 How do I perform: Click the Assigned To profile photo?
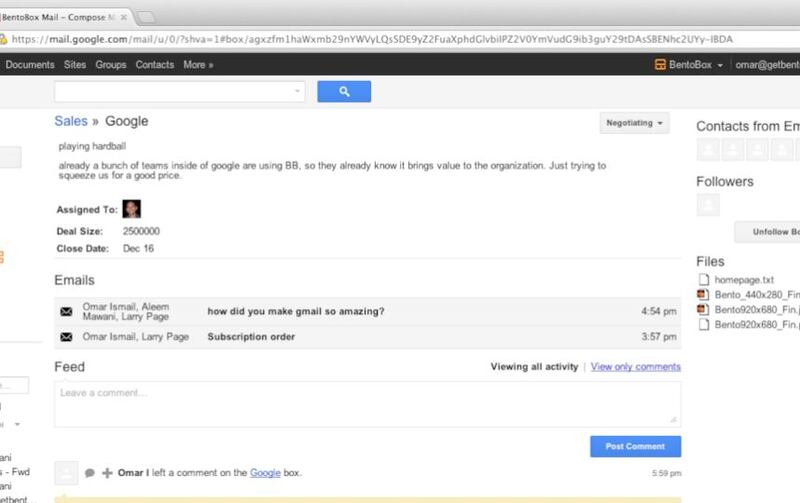132,209
